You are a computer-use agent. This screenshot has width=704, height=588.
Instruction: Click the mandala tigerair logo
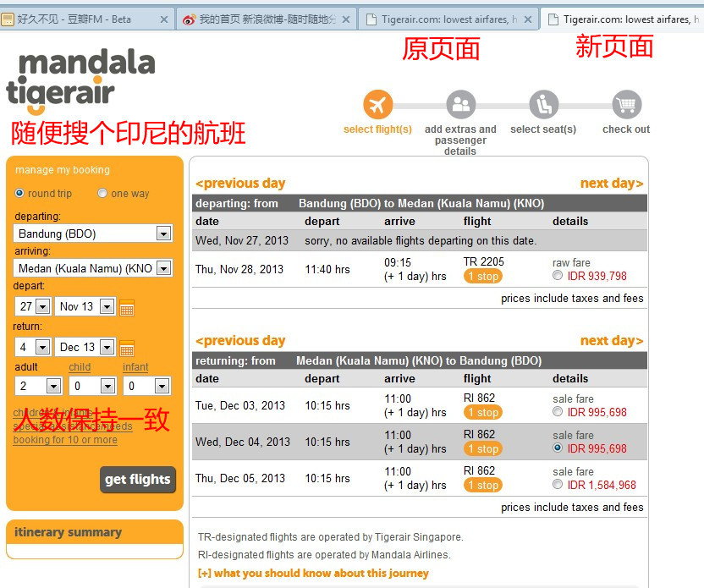coord(80,81)
